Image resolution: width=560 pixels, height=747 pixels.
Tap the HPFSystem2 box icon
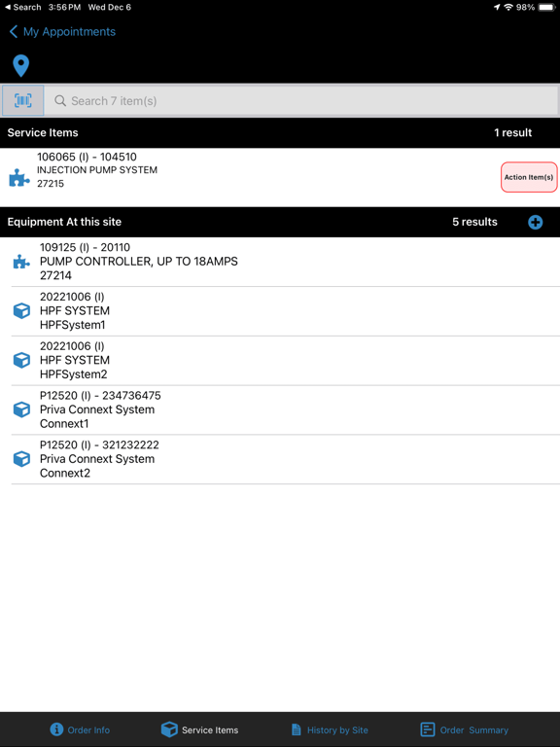21,360
